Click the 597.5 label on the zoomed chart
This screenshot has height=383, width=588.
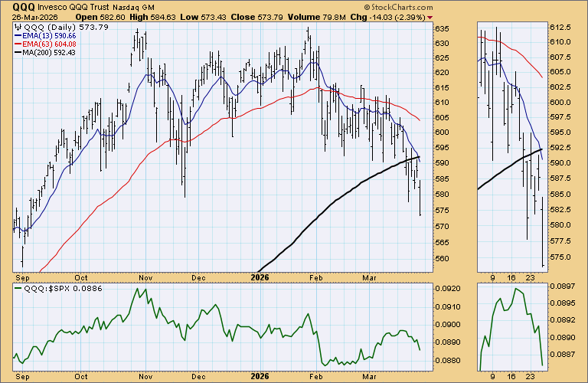560,117
